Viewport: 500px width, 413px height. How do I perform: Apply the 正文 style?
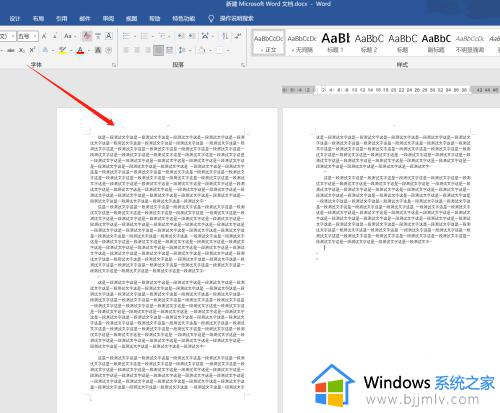point(268,43)
